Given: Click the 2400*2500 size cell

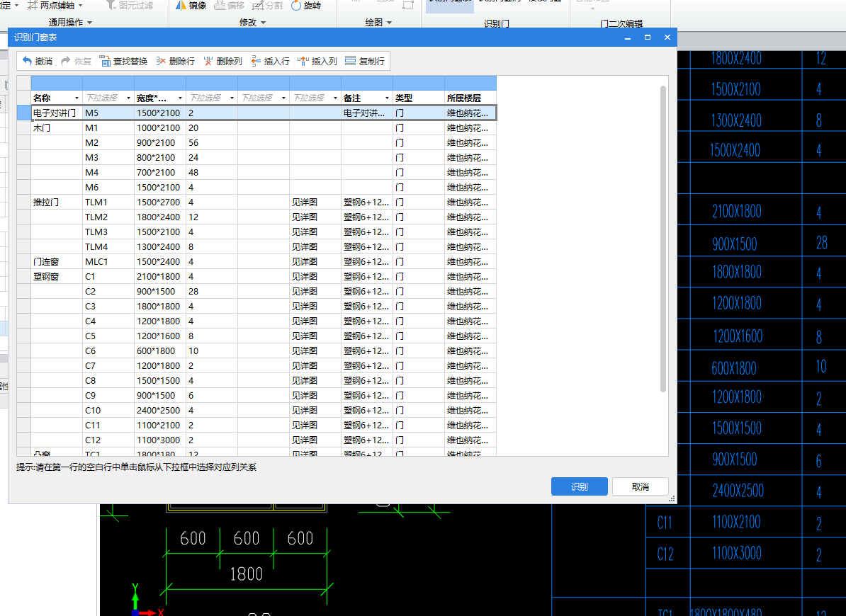Looking at the screenshot, I should (160, 410).
